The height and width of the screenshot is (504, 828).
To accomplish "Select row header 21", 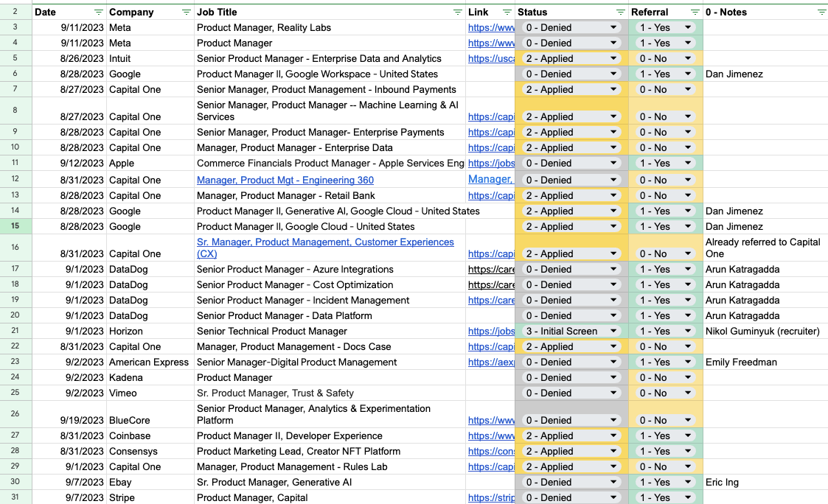I will pyautogui.click(x=15, y=332).
